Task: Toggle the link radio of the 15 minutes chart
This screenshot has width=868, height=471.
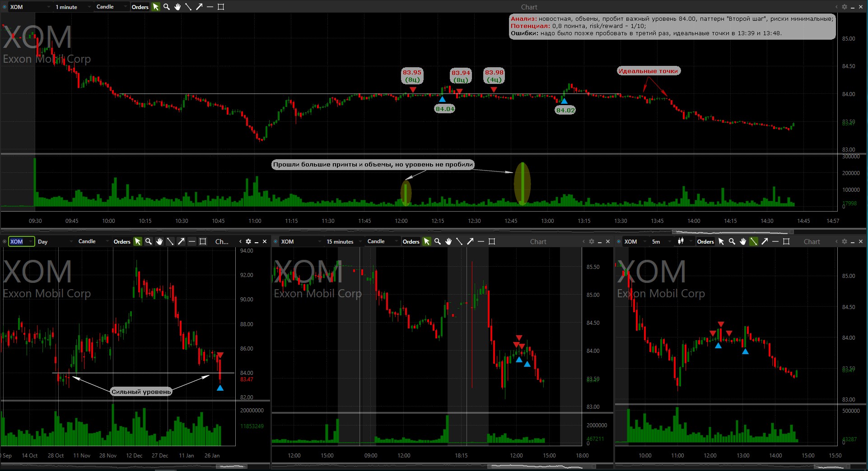Action: click(x=275, y=241)
